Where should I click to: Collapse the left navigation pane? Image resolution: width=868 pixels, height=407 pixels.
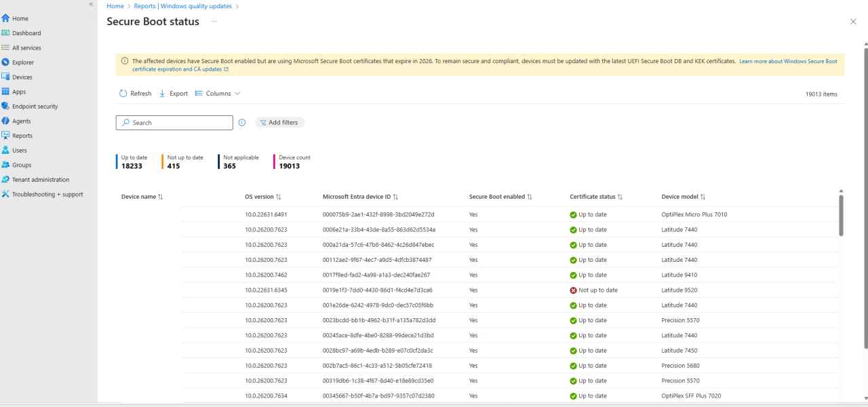(x=91, y=4)
